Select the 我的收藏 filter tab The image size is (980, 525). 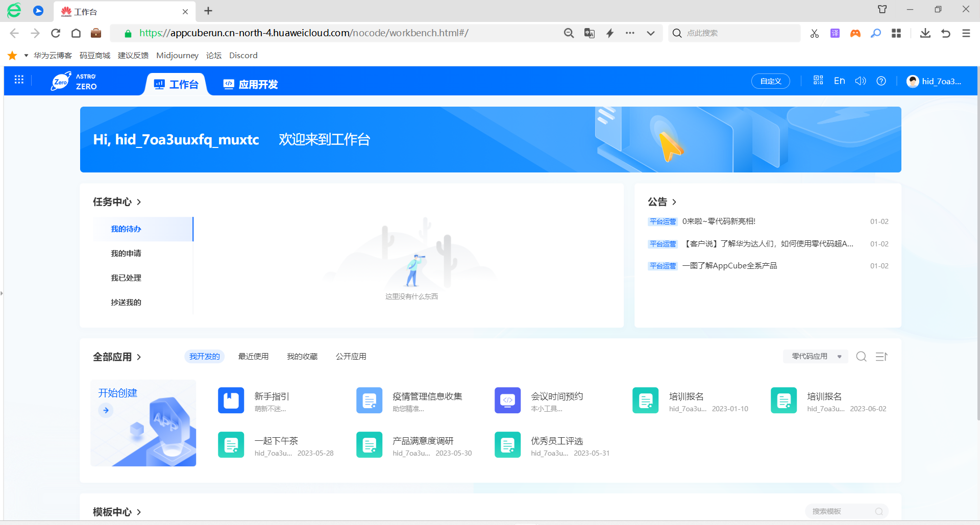(x=302, y=357)
